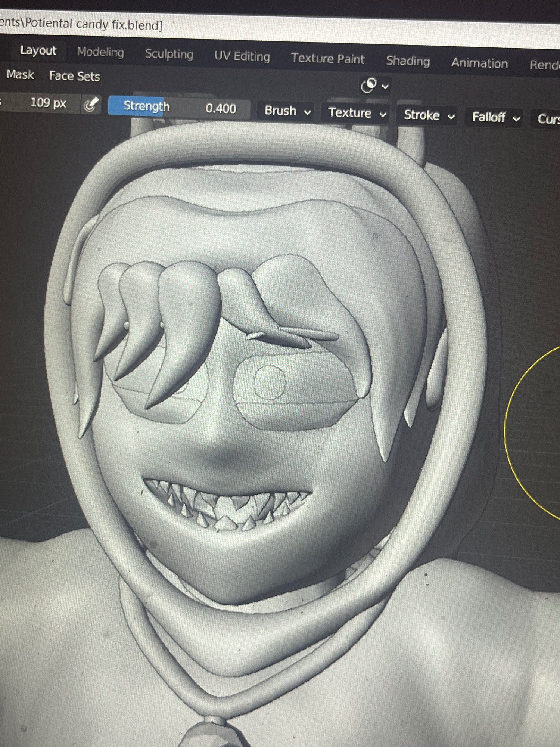Open the Rendering workspace tab
The image size is (560, 747).
click(544, 65)
